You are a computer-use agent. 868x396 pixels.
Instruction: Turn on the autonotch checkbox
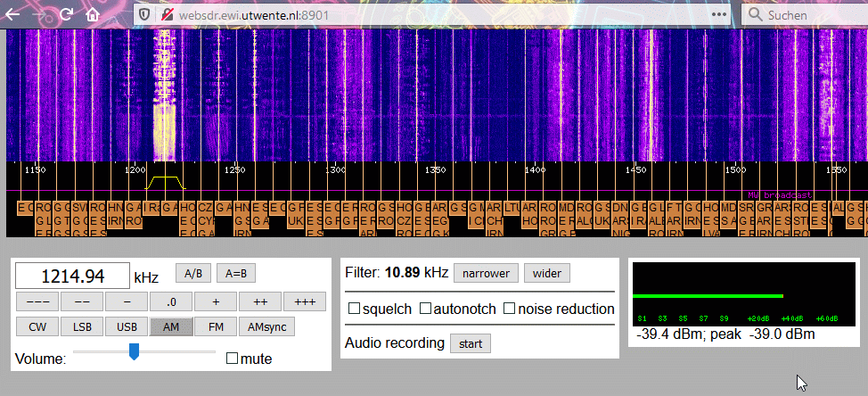click(425, 309)
